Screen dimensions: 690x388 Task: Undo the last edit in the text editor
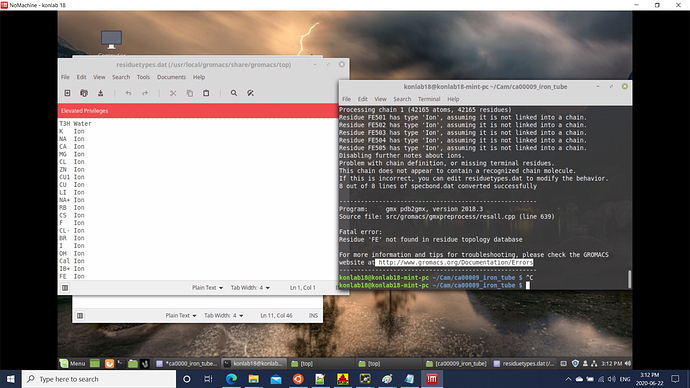point(128,93)
